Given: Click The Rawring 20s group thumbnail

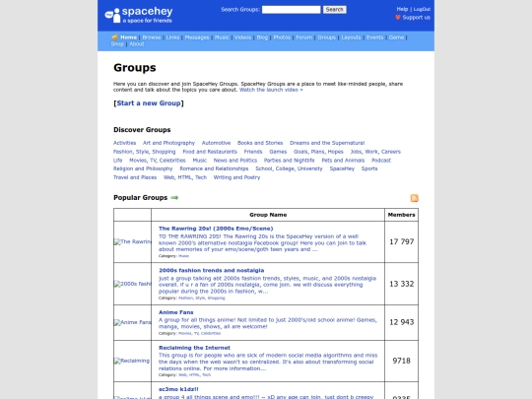Looking at the screenshot, I should (132, 241).
